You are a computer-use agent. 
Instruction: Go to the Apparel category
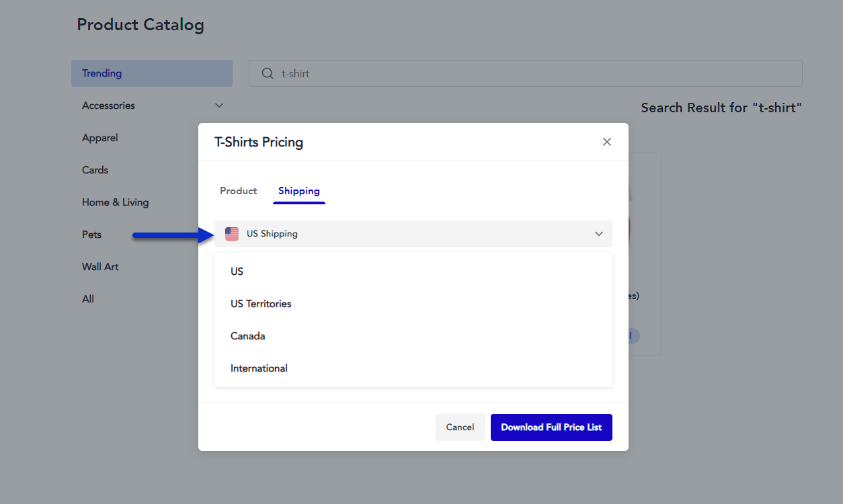pyautogui.click(x=100, y=138)
